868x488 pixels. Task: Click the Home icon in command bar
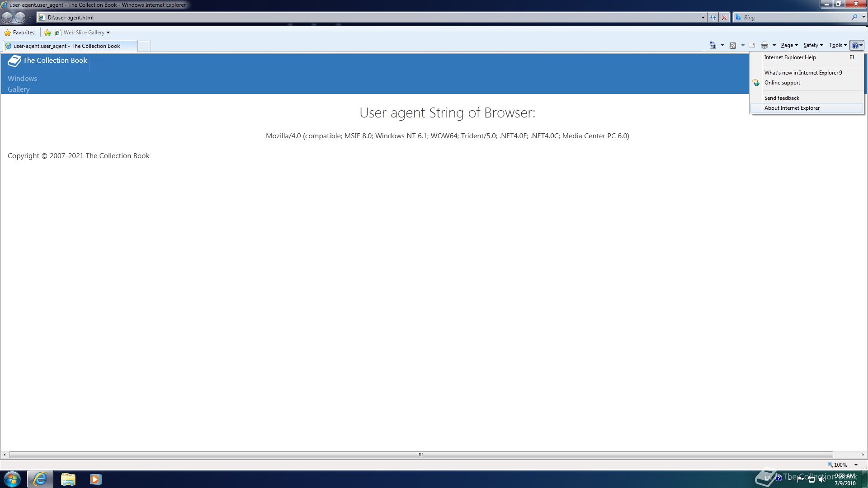coord(713,45)
